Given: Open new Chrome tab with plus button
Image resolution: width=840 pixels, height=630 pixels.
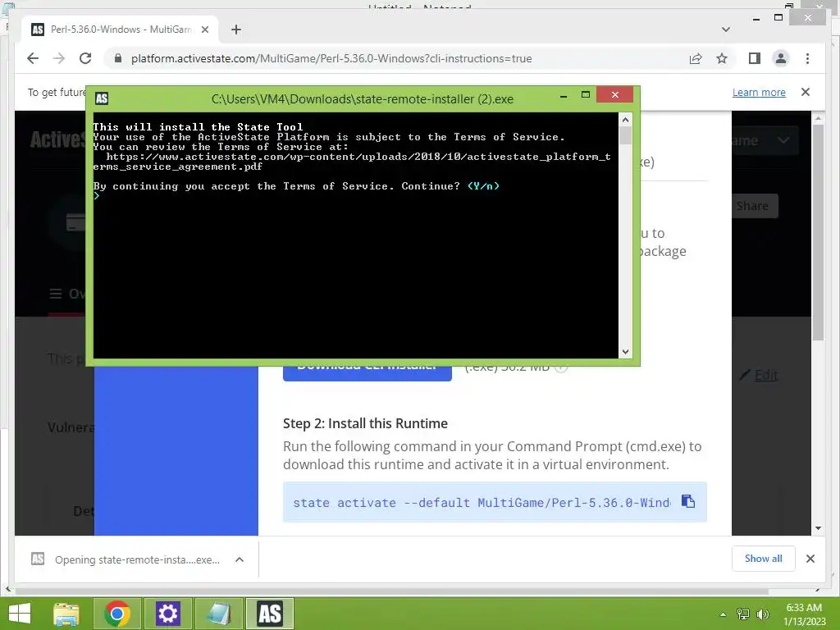Looking at the screenshot, I should 236,30.
